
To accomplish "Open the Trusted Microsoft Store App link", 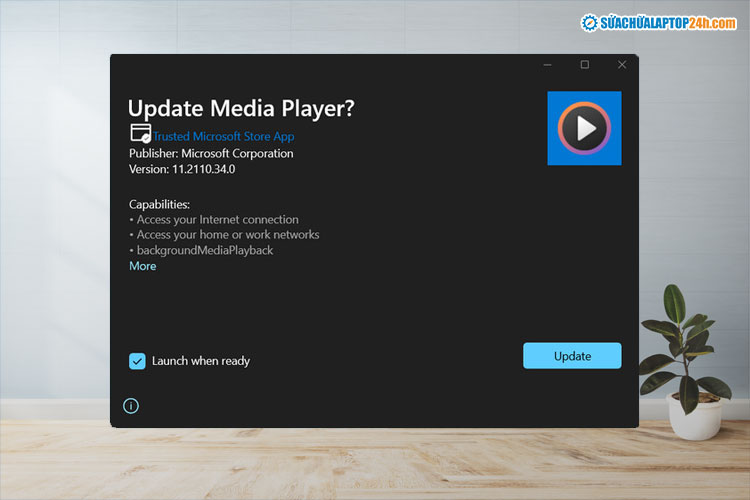I will 223,136.
